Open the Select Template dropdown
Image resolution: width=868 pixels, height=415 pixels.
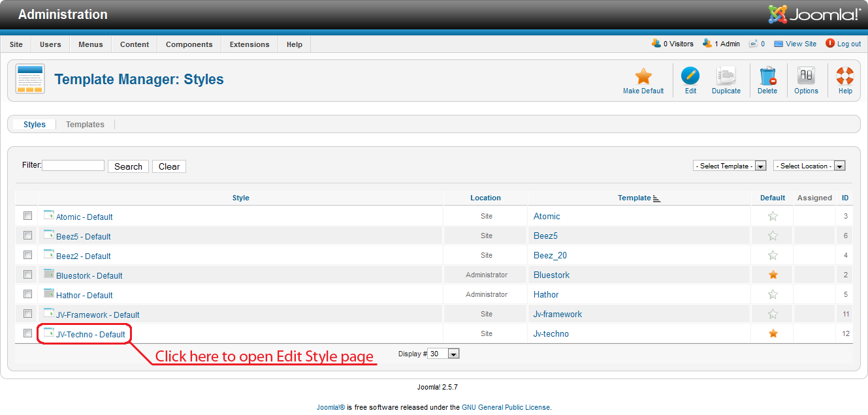(730, 166)
